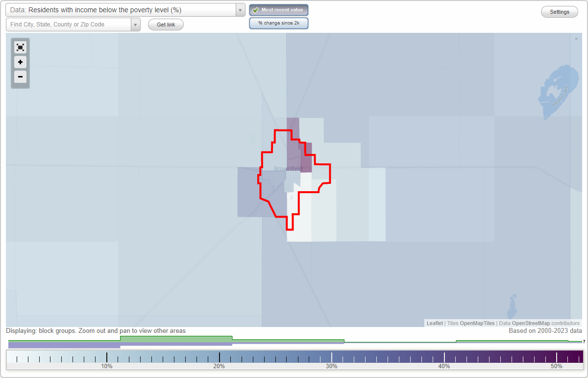588x378 pixels.
Task: Open the Settings panel
Action: point(559,11)
